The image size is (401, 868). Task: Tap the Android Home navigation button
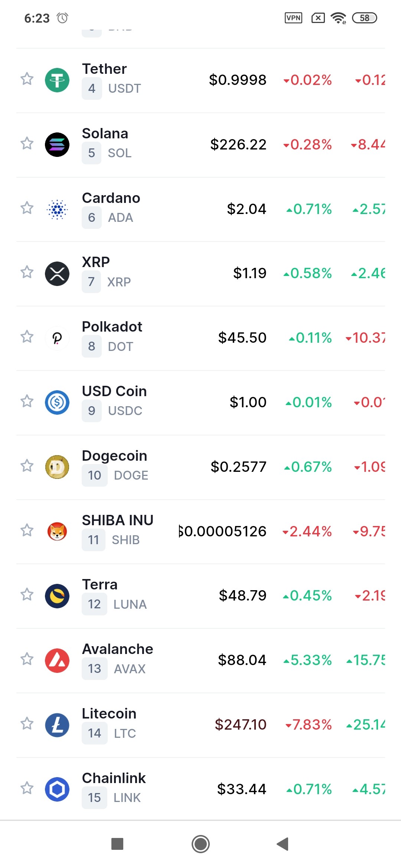[x=200, y=844]
